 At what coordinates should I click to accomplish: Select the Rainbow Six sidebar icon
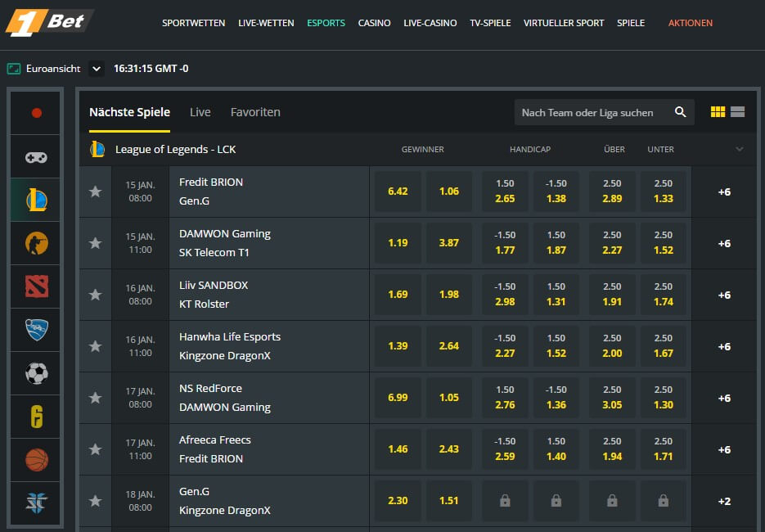click(x=36, y=417)
